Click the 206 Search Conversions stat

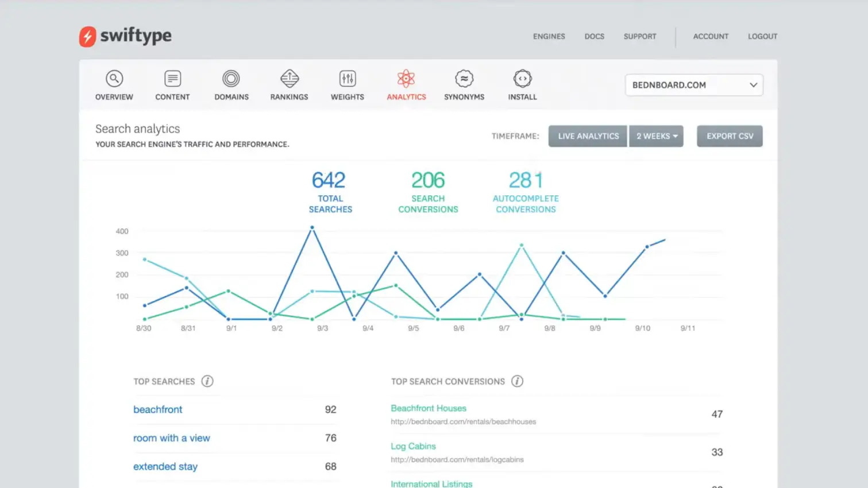pos(428,192)
